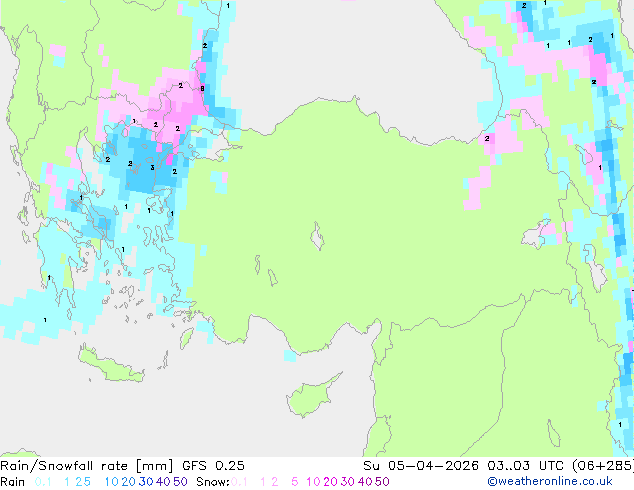Select the Rain legend value 0.1
The width and height of the screenshot is (634, 490).
pyautogui.click(x=43, y=482)
